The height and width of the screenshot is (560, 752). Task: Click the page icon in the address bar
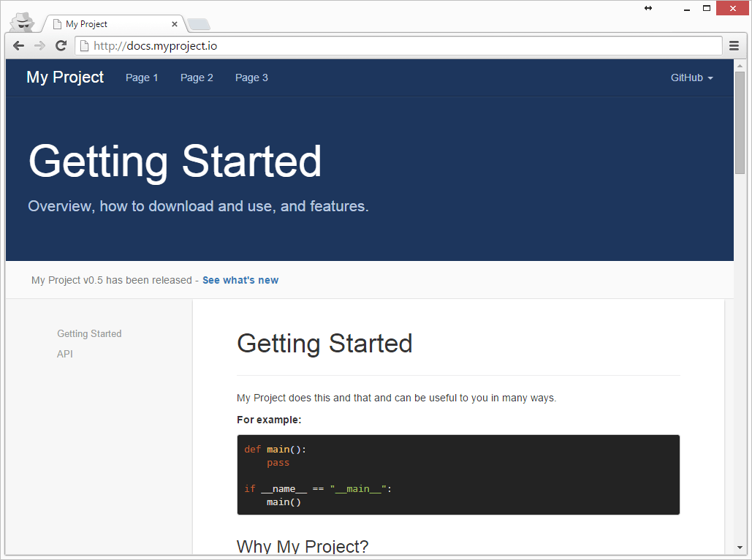click(x=83, y=45)
